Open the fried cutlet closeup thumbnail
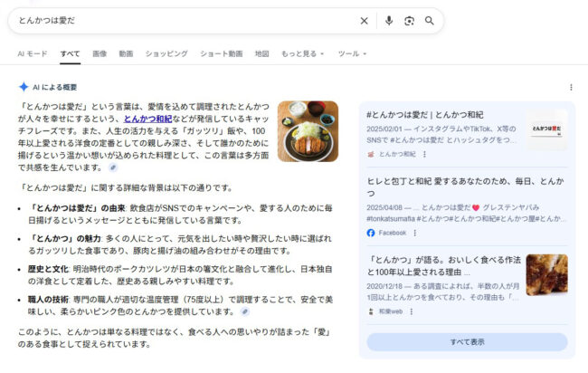 point(546,274)
